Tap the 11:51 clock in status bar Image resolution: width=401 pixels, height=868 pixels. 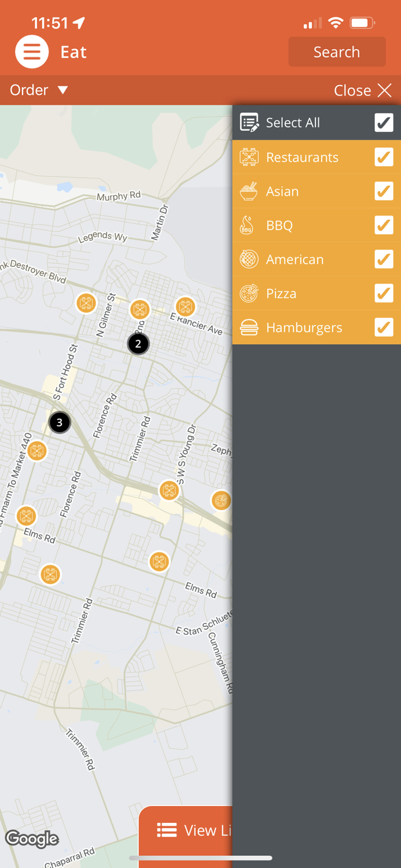[50, 23]
